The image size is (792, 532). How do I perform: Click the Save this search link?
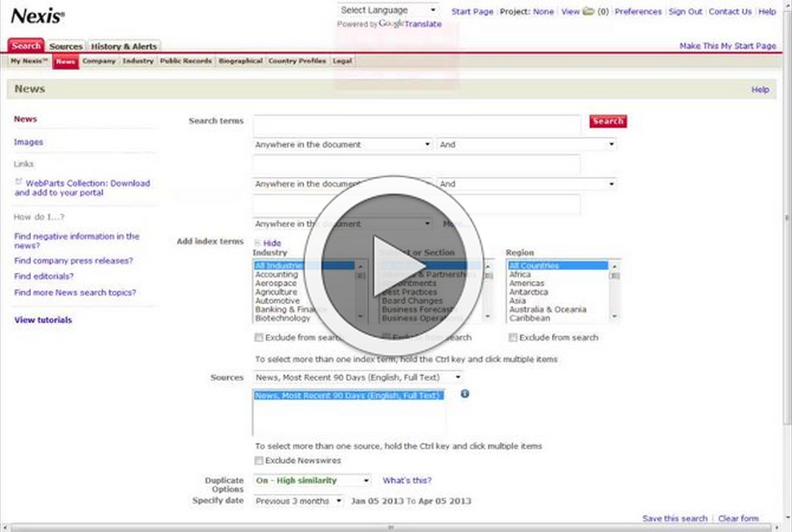(675, 518)
